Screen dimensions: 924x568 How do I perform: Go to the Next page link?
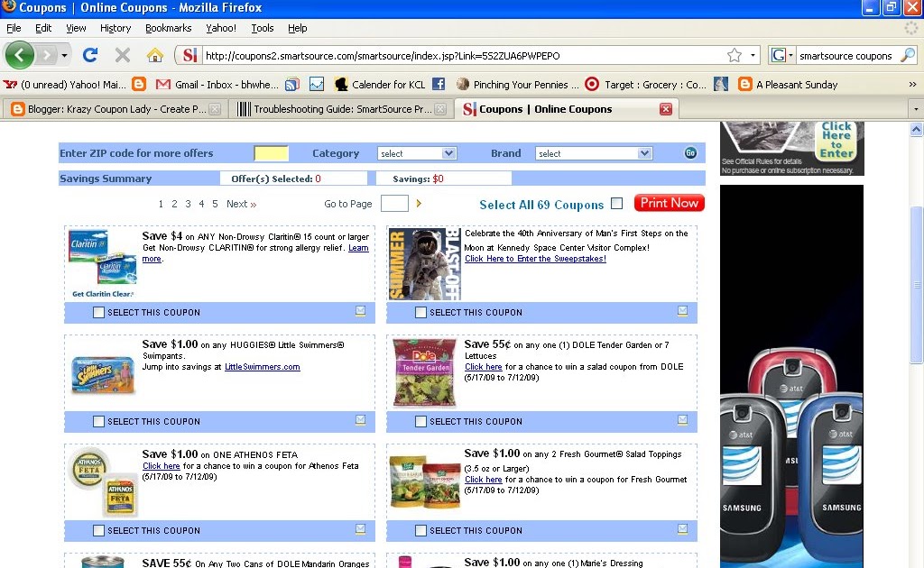242,204
